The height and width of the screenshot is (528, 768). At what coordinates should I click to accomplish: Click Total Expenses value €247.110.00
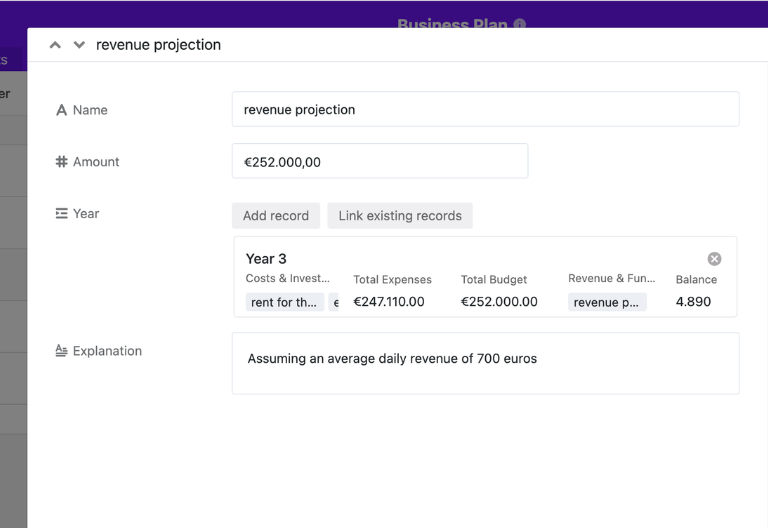(x=389, y=302)
